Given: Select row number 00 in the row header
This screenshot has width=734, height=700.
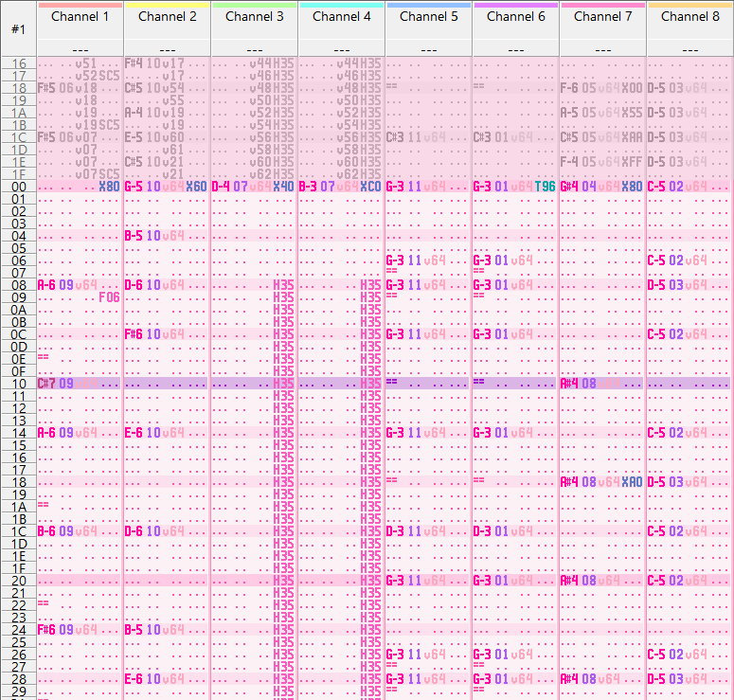Looking at the screenshot, I should (x=18, y=187).
